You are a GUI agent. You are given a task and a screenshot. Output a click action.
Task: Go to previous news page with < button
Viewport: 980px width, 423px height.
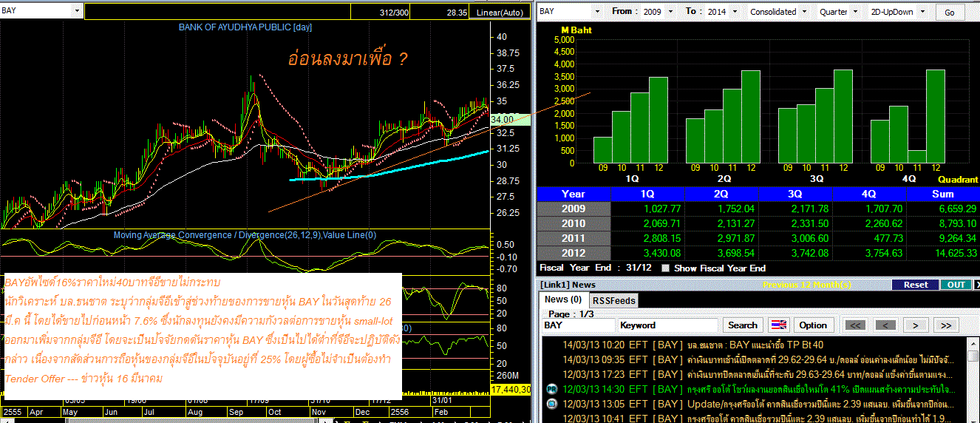tap(885, 325)
